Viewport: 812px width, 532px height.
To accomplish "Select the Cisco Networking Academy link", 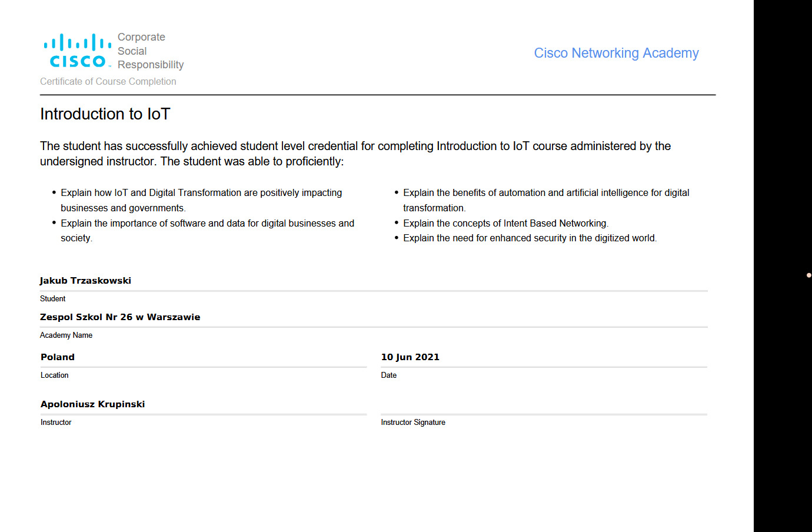I will point(615,53).
